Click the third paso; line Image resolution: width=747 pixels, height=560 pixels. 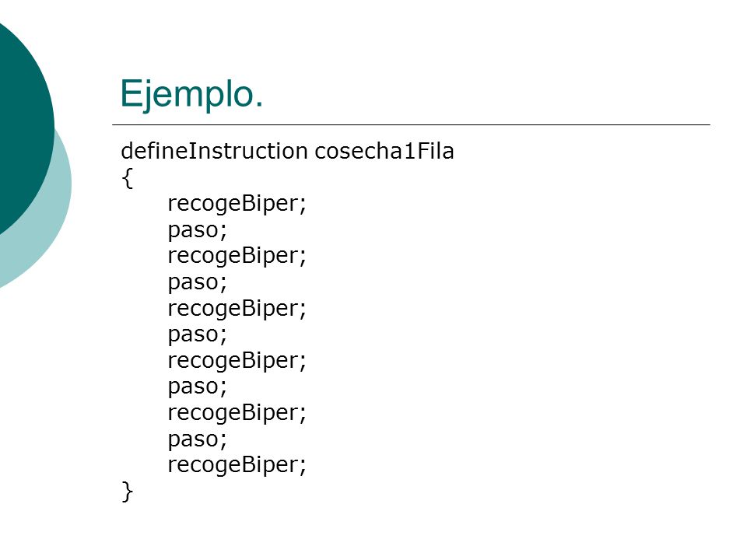[x=197, y=335]
